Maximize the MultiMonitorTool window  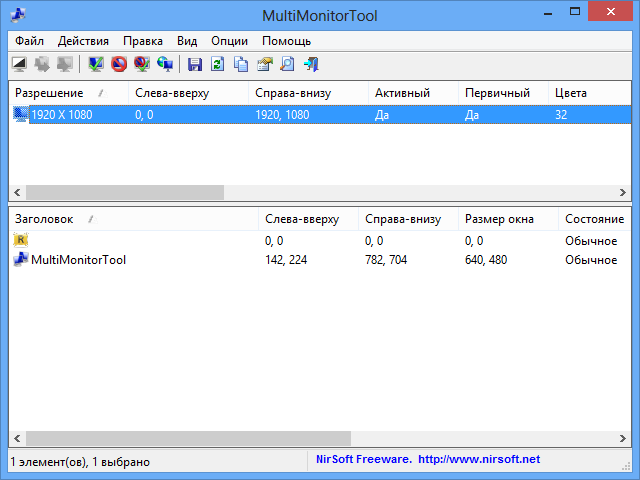[x=575, y=12]
